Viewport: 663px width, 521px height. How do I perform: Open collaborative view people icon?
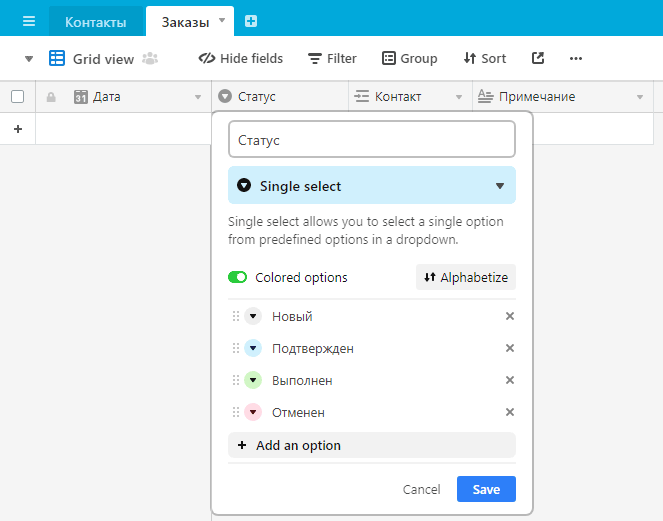(150, 58)
